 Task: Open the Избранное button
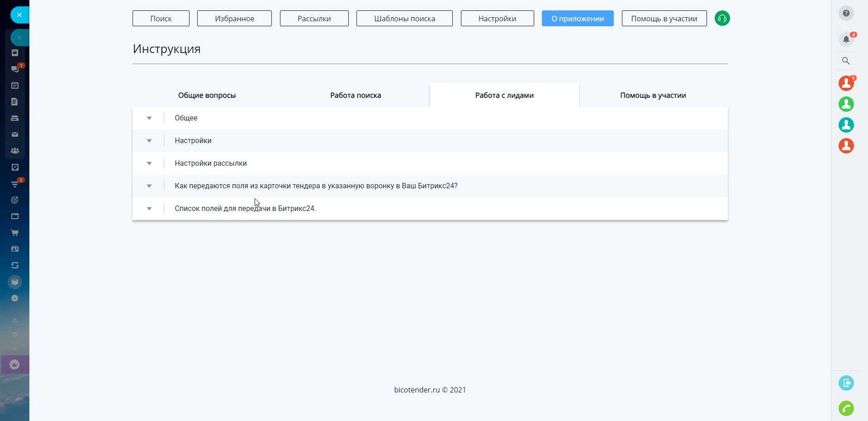[x=234, y=19]
